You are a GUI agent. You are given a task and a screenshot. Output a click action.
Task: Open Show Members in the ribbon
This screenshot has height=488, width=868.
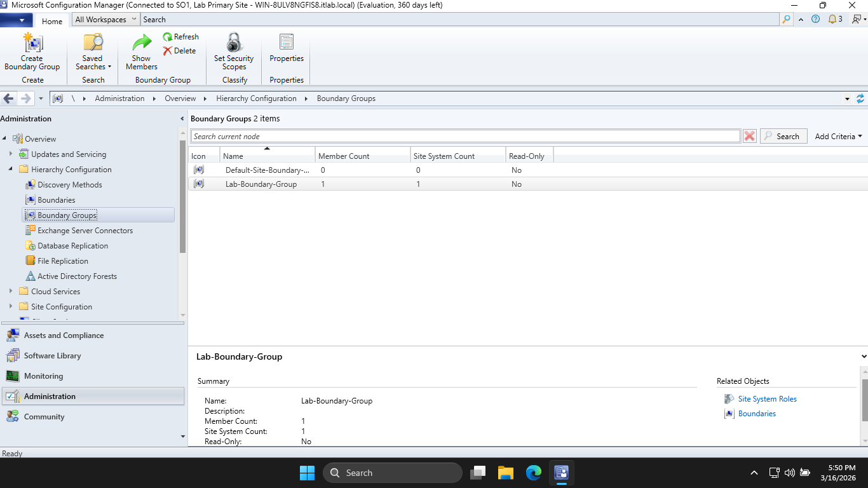(x=141, y=44)
